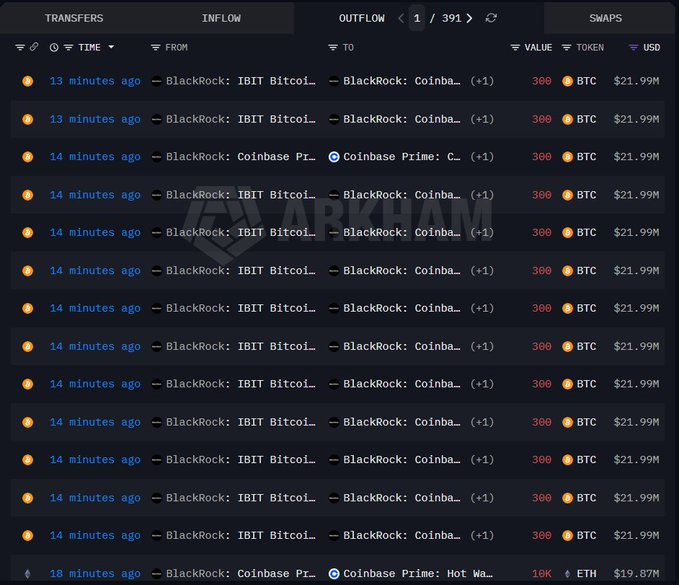The width and height of the screenshot is (679, 585).
Task: Click the BlackRock logo in the 18 minutes ago row
Action: click(156, 574)
